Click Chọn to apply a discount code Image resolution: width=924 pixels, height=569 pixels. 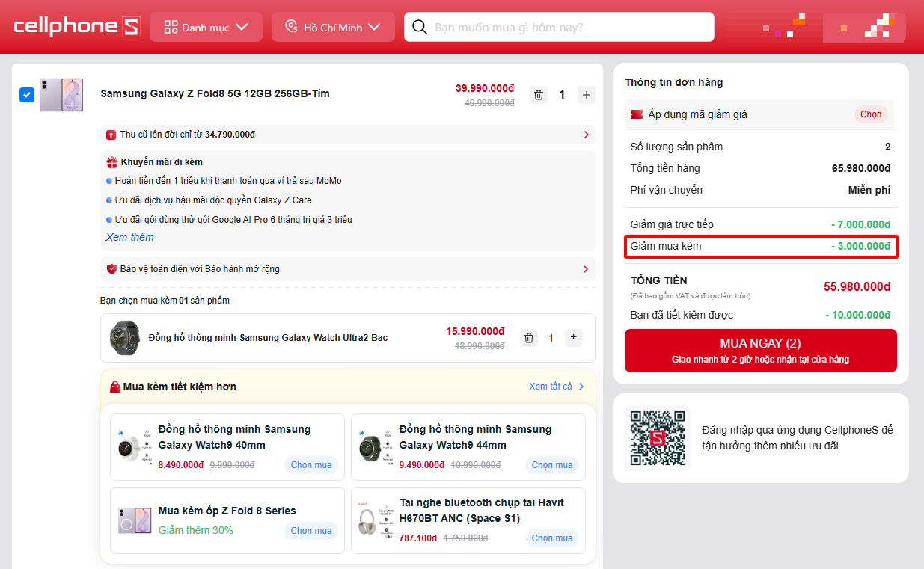871,114
